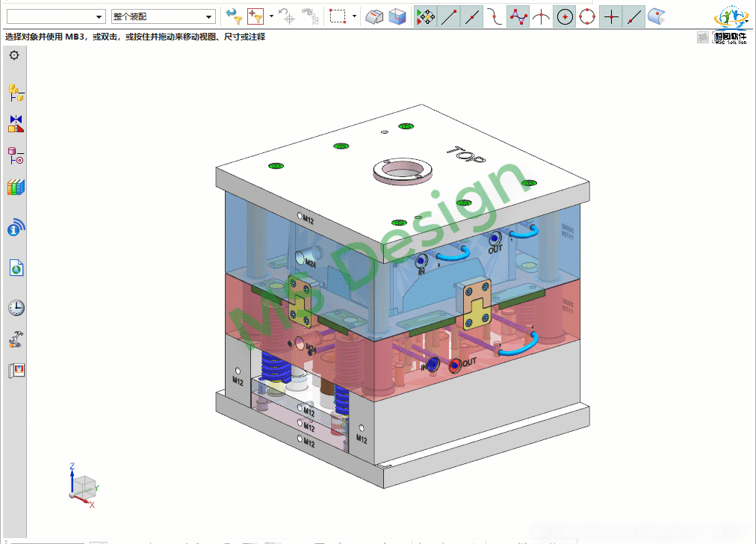This screenshot has width=756, height=544.
Task: Open the Roles palette icon
Action: click(x=16, y=371)
